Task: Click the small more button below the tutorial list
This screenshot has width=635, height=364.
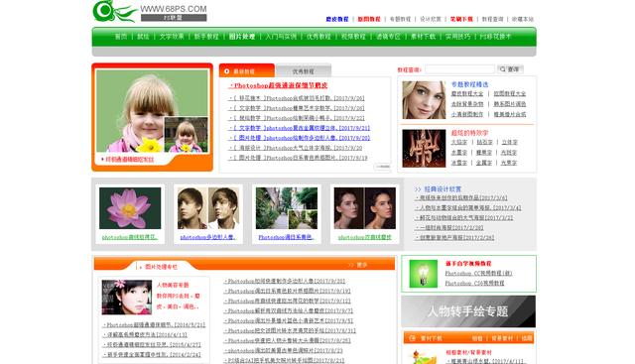Action: [x=382, y=167]
